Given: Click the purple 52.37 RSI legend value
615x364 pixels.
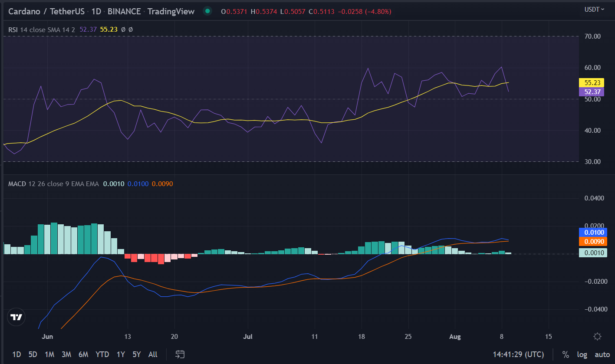Looking at the screenshot, I should [x=88, y=30].
